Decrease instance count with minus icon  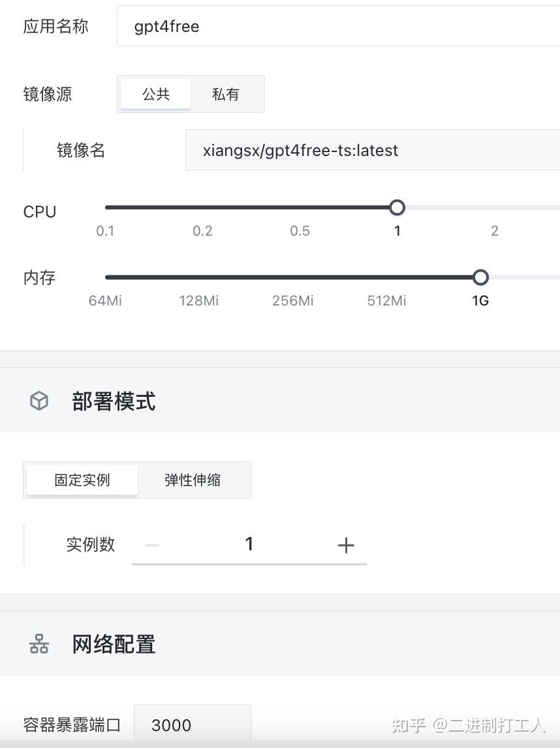152,545
